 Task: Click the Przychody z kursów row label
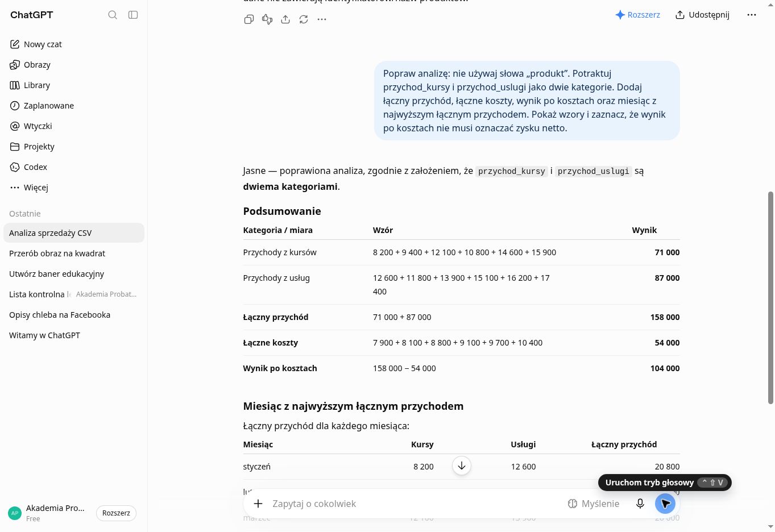point(280,252)
